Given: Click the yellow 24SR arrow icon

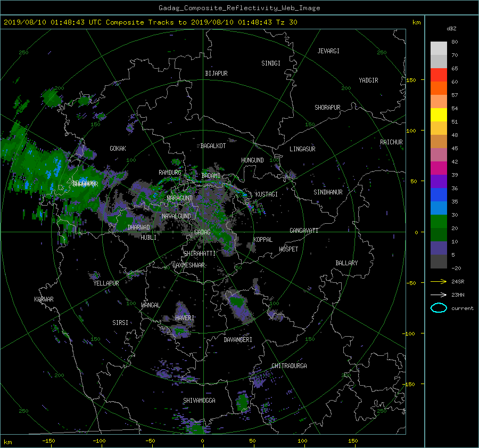Looking at the screenshot, I should [x=439, y=281].
